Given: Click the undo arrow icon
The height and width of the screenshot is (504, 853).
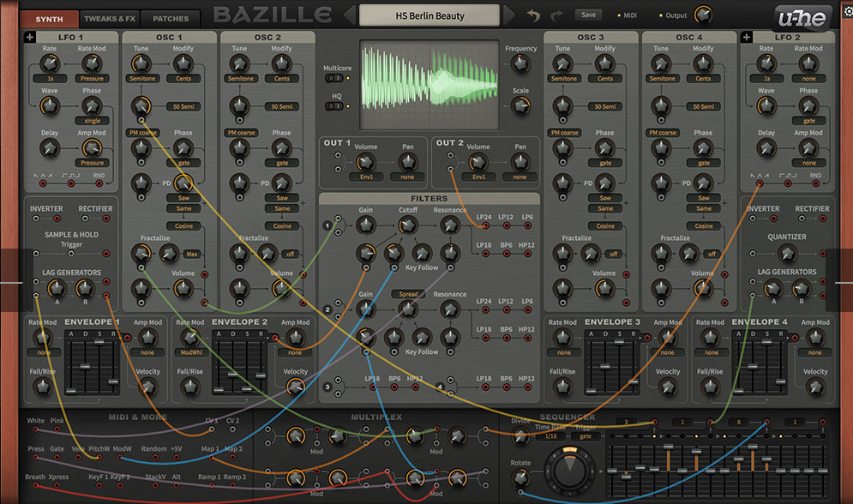Looking at the screenshot, I should pos(534,15).
